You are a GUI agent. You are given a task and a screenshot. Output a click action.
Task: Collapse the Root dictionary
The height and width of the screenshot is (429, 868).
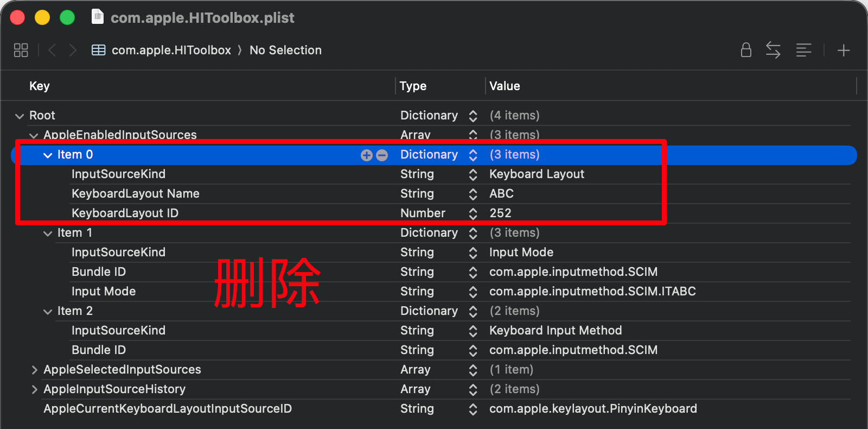click(20, 116)
